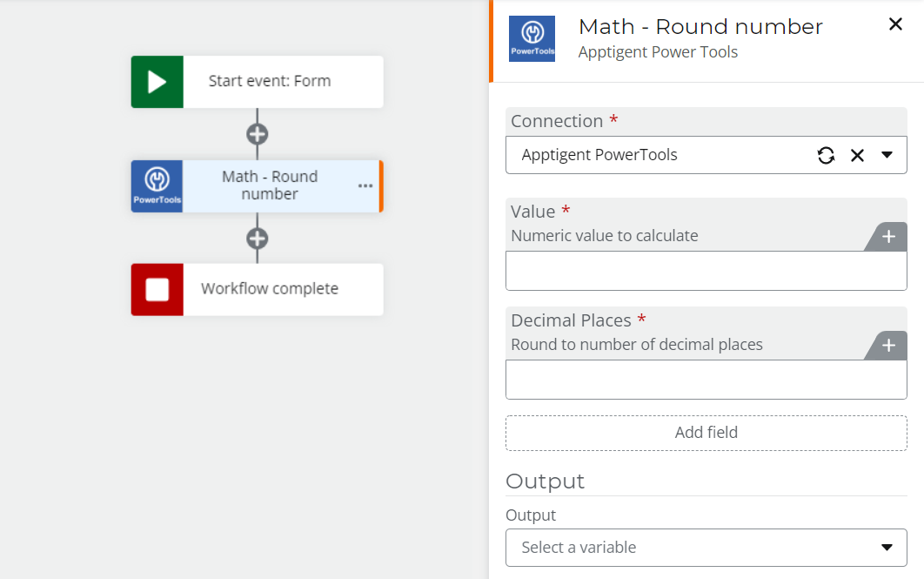Select the PowerTools icon on the Math node
Viewport: 924px width, 579px height.
pos(157,185)
